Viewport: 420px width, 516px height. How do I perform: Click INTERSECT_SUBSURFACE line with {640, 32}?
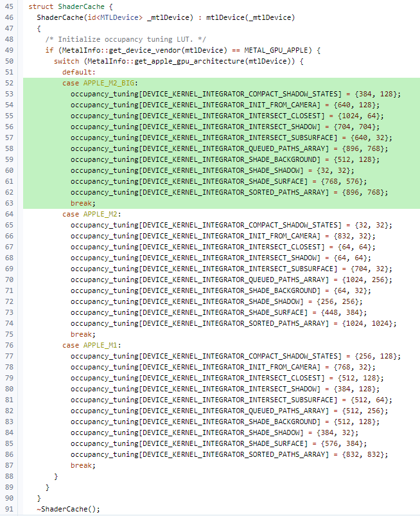pyautogui.click(x=232, y=138)
